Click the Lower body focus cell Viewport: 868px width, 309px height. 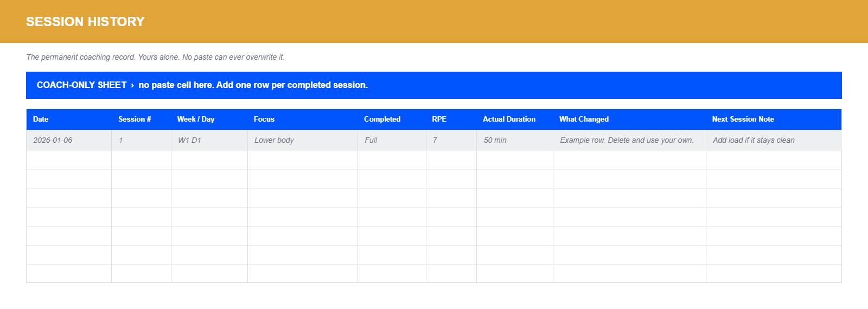303,140
